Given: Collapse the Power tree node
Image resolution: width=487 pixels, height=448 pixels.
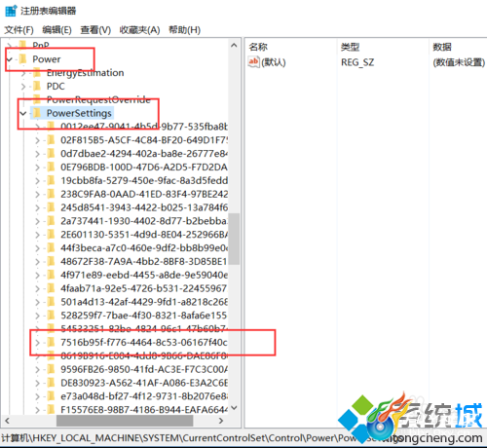Looking at the screenshot, I should click(10, 59).
